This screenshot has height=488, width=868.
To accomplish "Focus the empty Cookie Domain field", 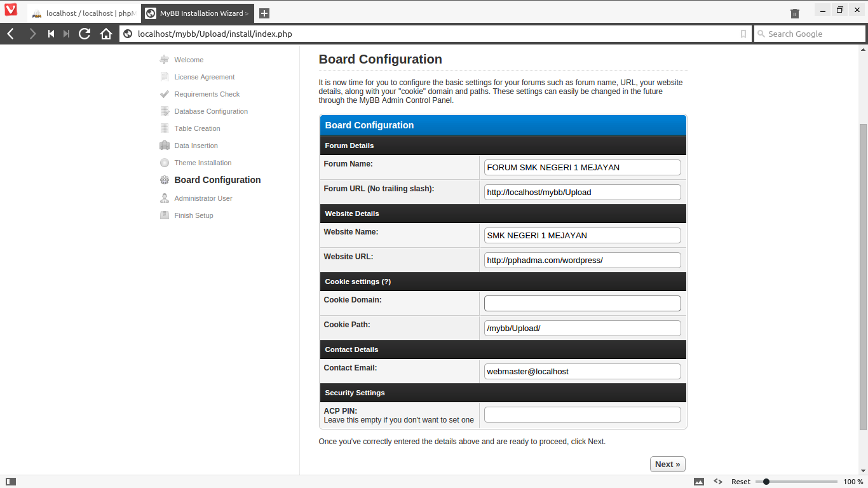I will click(582, 303).
